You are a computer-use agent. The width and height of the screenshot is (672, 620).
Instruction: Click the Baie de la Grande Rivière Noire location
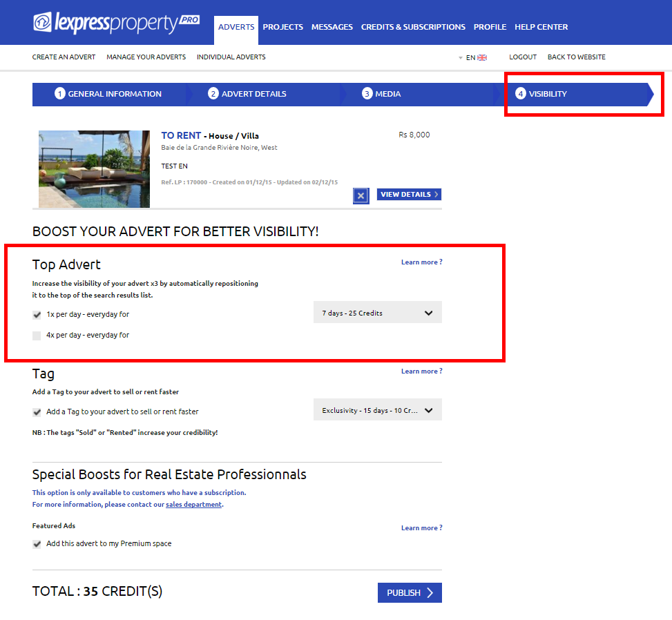219,147
